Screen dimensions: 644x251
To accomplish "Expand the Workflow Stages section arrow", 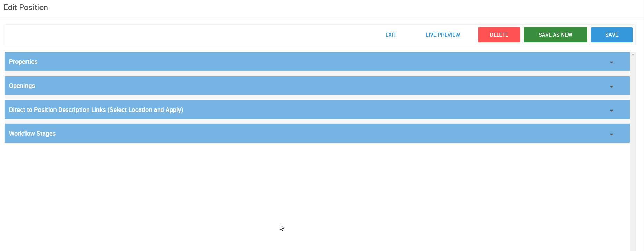I will click(x=611, y=134).
